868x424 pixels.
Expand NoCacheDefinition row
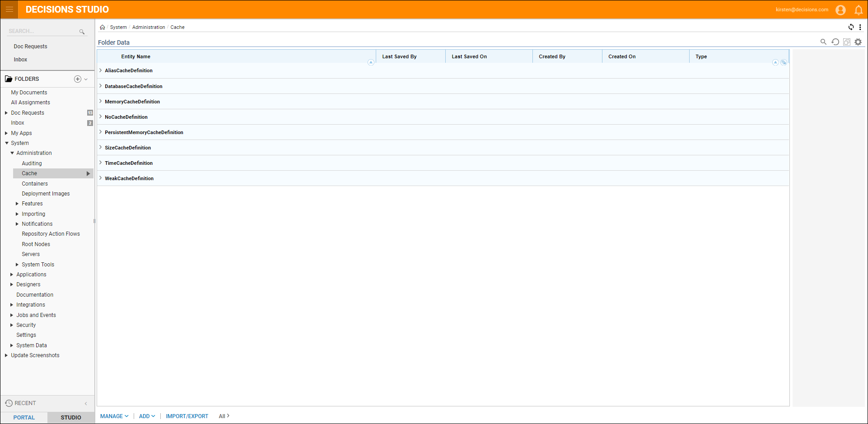[100, 116]
